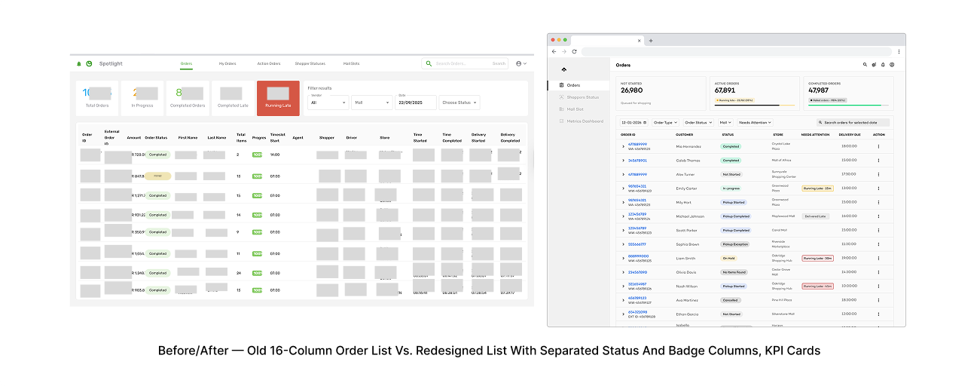980x386 pixels.
Task: Open the Vendor dropdown showing All
Action: coord(328,103)
